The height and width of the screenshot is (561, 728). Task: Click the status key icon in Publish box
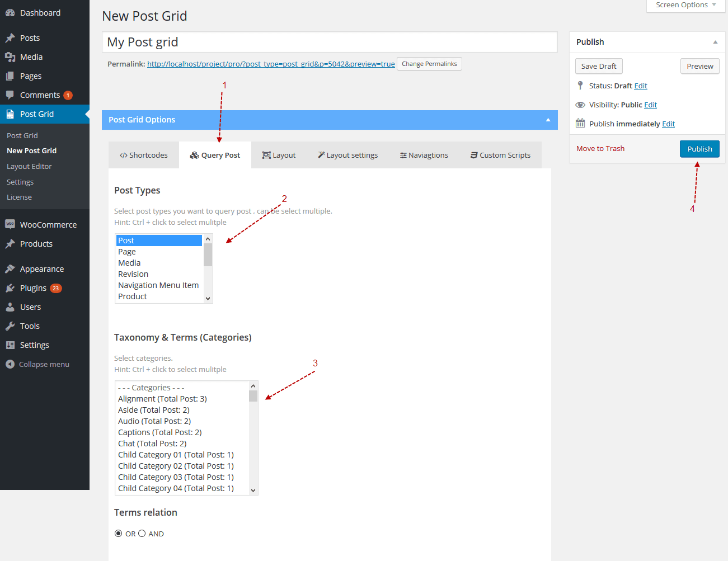tap(580, 86)
